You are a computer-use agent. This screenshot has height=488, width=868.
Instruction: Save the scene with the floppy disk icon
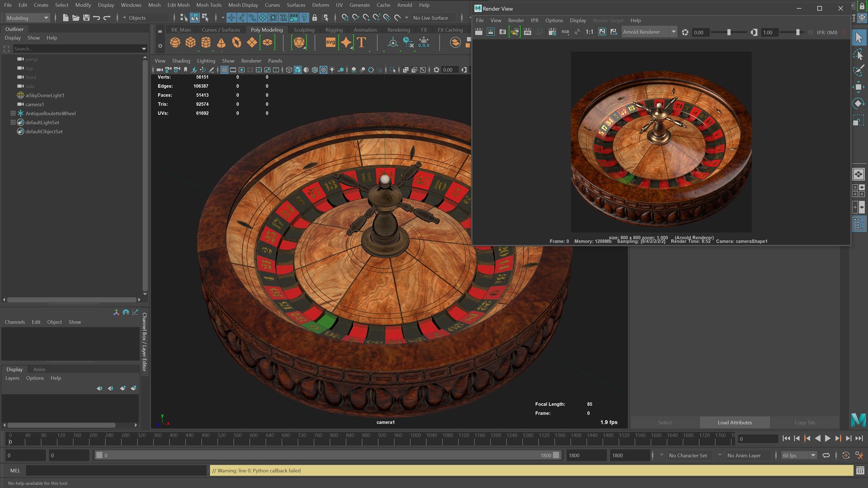pos(86,18)
